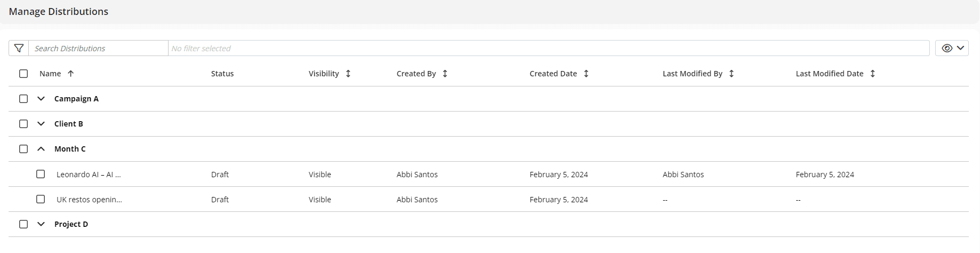This screenshot has width=980, height=253.
Task: Expand the Campaign A group
Action: pyautogui.click(x=41, y=99)
